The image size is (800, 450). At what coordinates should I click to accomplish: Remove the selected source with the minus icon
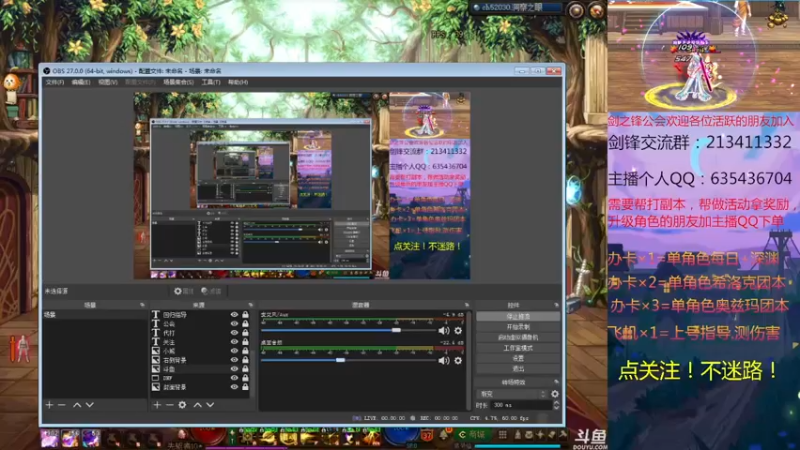pos(169,405)
